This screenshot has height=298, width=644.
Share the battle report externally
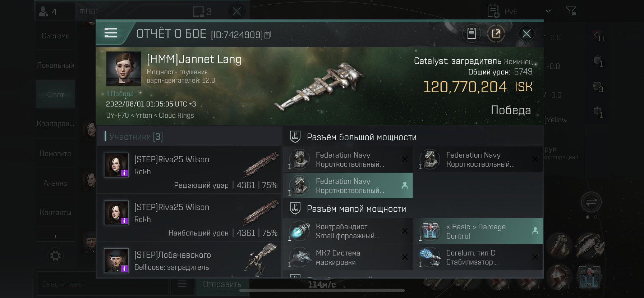(x=496, y=34)
